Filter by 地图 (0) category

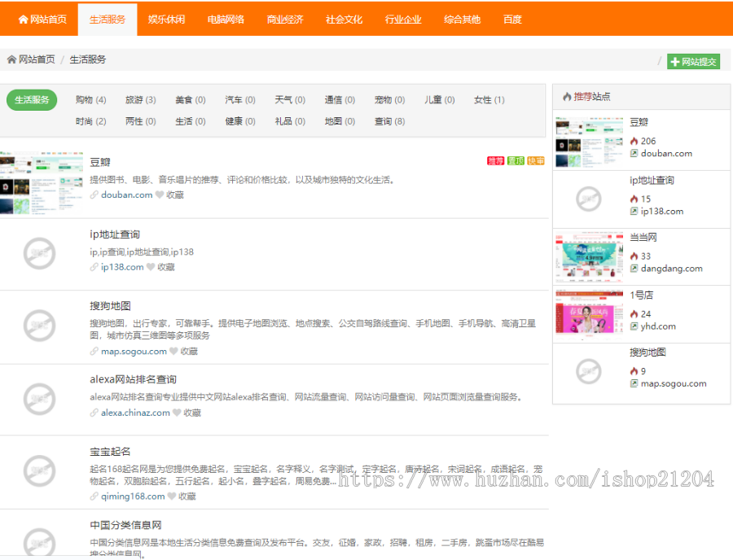[x=340, y=121]
